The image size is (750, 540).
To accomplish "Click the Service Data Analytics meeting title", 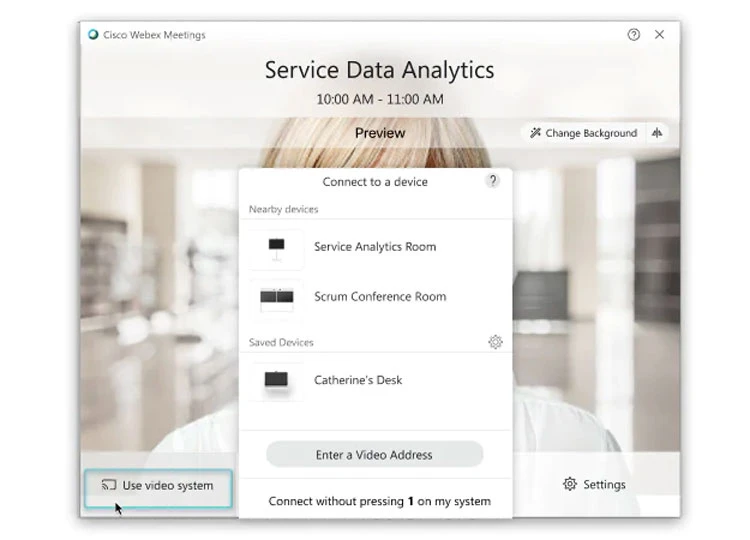I will 379,70.
